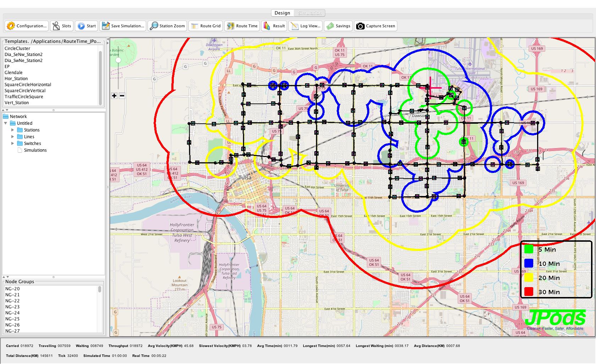Viewport: 596px width, 364px height.
Task: Open the Route Grid tool
Action: coord(195,26)
